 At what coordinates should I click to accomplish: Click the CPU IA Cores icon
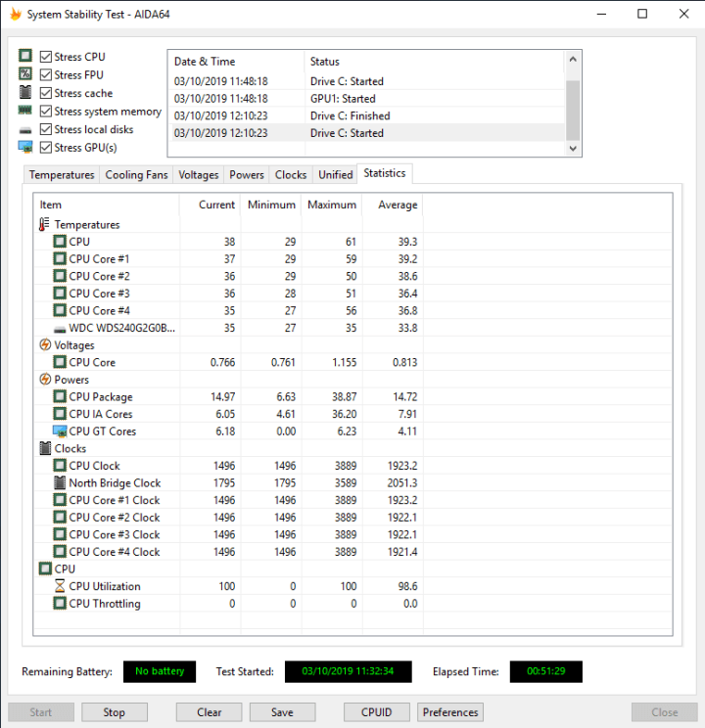pyautogui.click(x=60, y=414)
